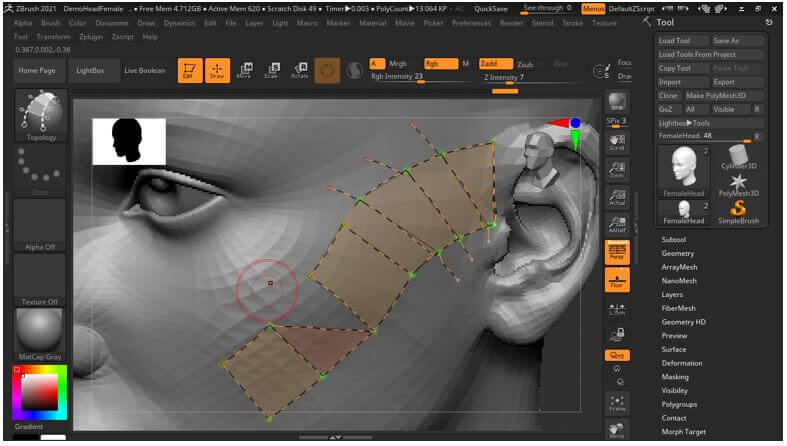
Task: Expand the FiberMesh subpalette
Action: [x=678, y=308]
